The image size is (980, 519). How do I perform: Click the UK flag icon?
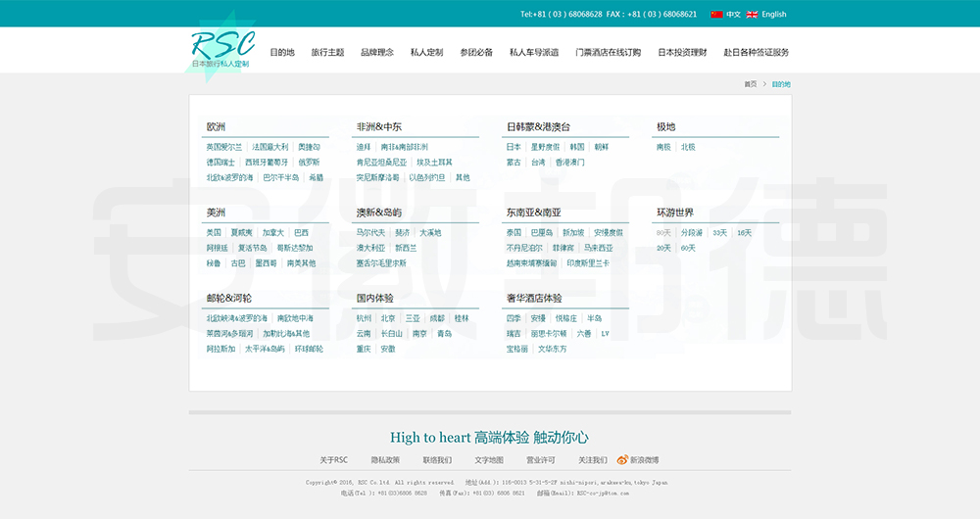752,15
